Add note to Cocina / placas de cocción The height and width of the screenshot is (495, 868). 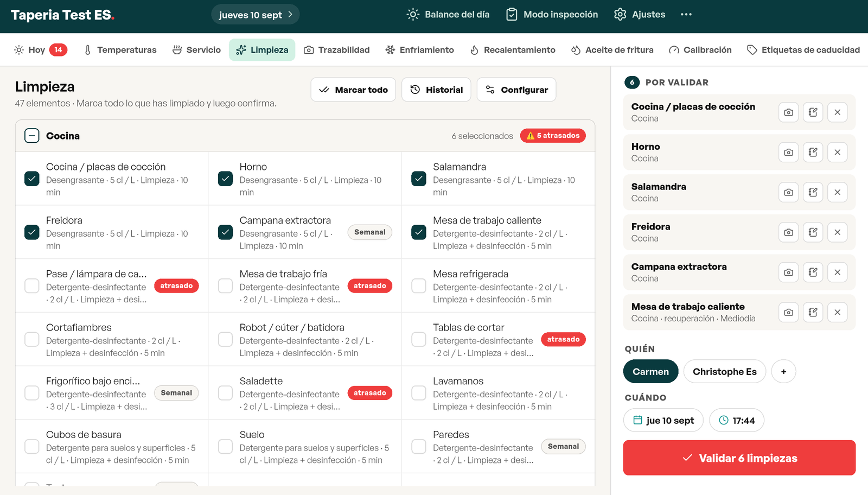click(813, 112)
